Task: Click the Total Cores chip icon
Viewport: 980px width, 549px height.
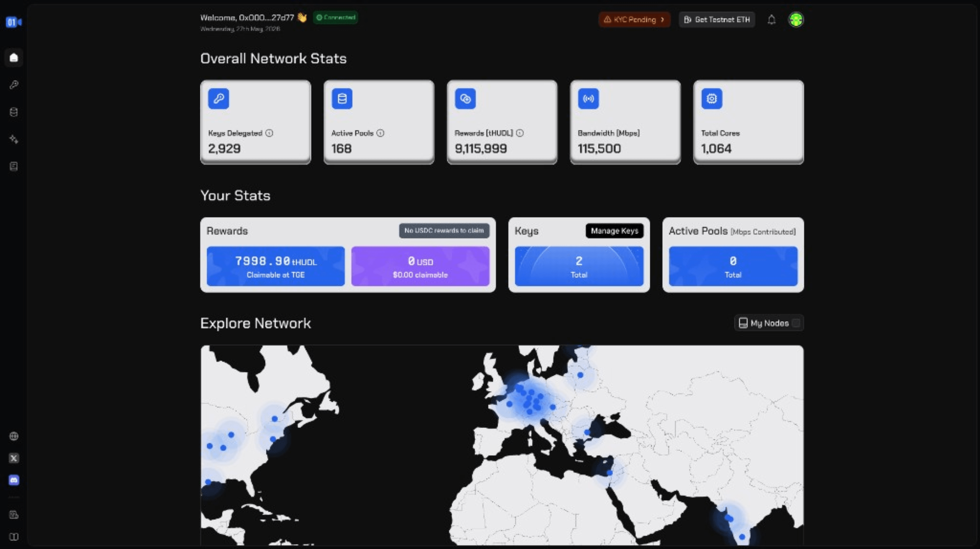Action: point(712,99)
